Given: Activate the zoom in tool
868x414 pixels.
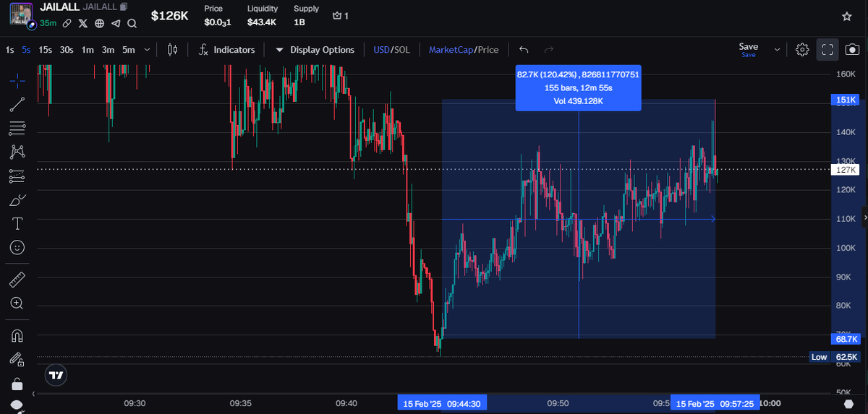Looking at the screenshot, I should (x=17, y=303).
